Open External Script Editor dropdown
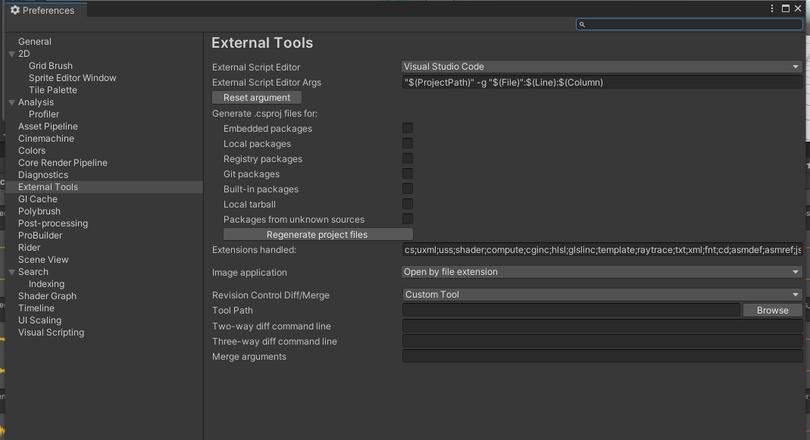 pyautogui.click(x=602, y=67)
